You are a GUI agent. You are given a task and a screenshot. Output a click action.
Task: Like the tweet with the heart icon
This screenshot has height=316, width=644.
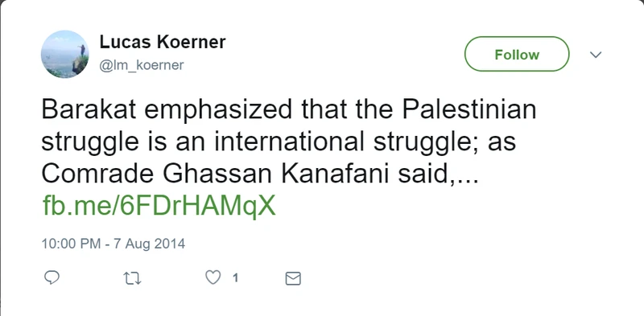click(x=213, y=278)
